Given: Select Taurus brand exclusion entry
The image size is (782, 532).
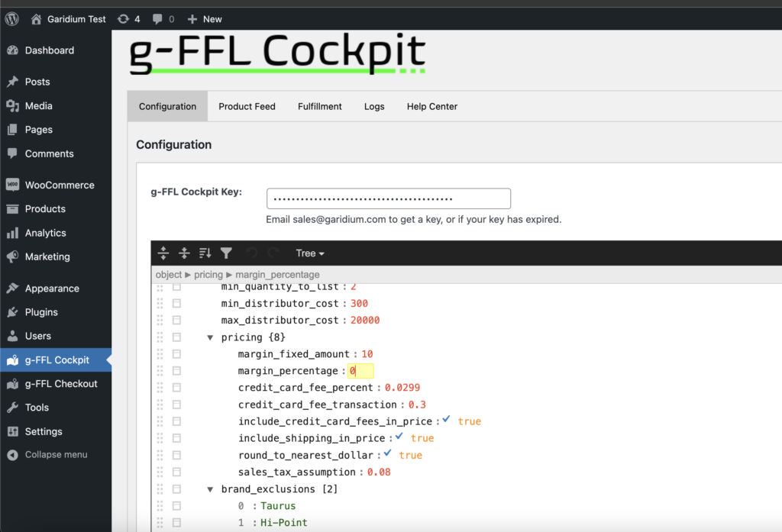Looking at the screenshot, I should coord(278,506).
